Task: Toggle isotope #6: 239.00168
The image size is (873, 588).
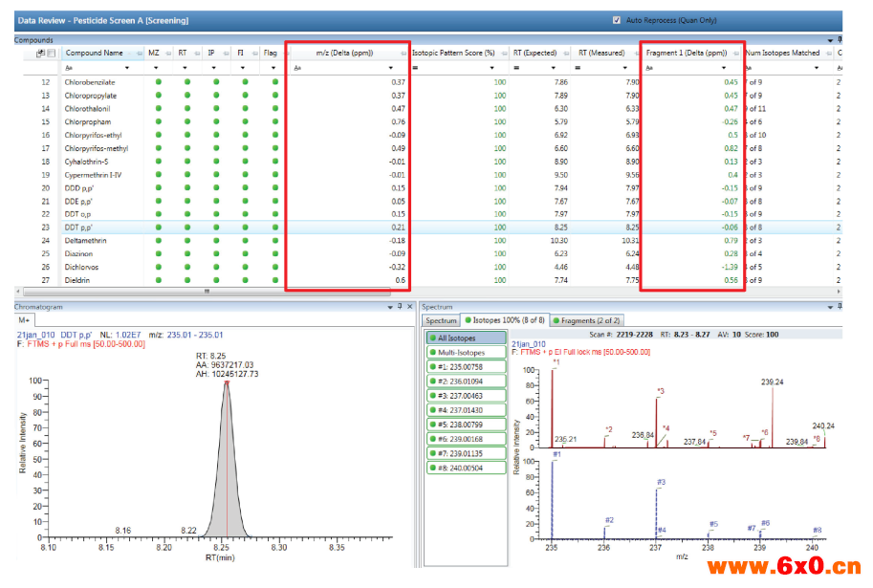Action: 467,440
